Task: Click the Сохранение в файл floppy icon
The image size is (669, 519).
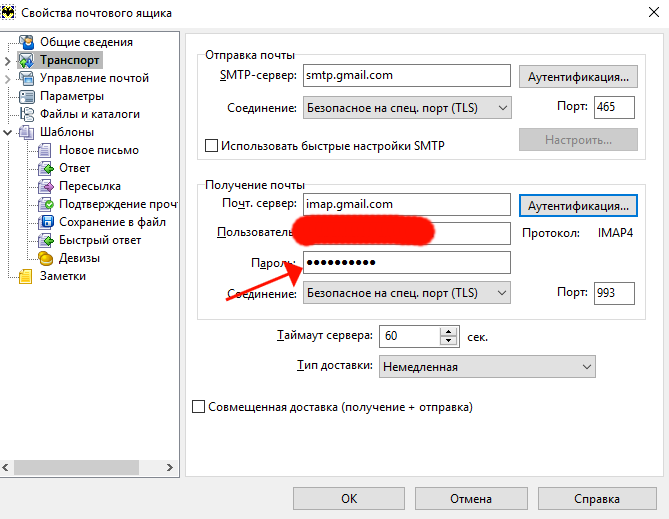Action: coord(45,222)
